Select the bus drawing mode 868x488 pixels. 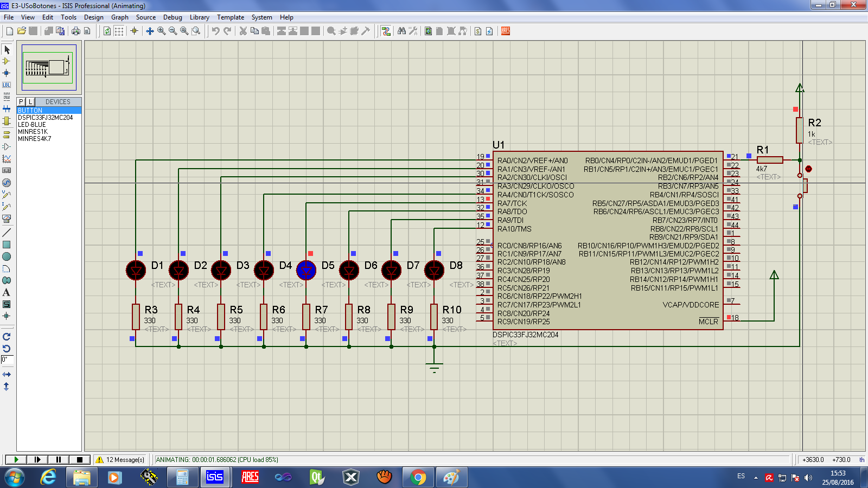coord(7,108)
